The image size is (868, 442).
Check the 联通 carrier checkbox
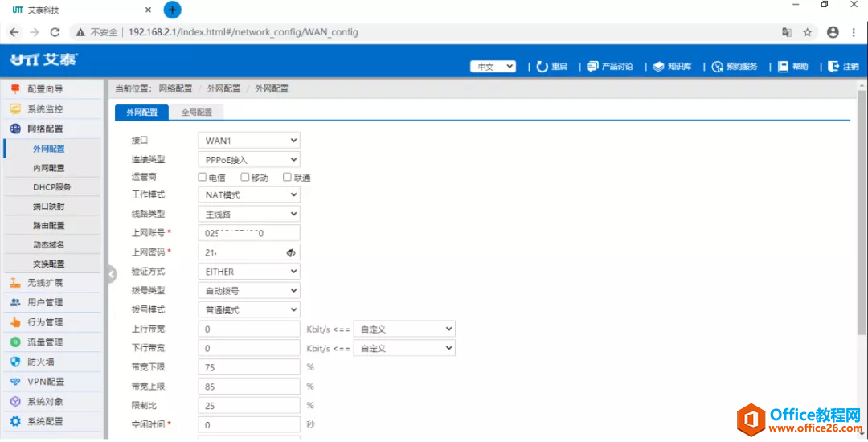point(287,177)
